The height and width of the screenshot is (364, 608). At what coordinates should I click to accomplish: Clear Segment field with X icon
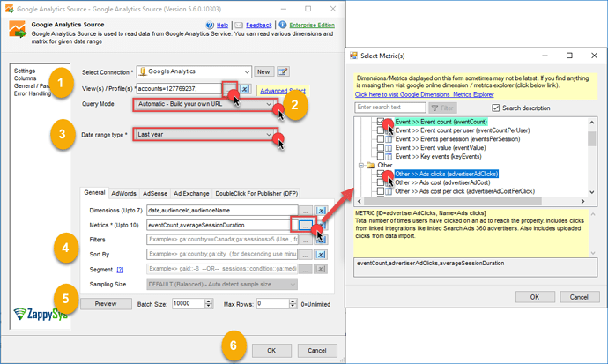point(321,269)
